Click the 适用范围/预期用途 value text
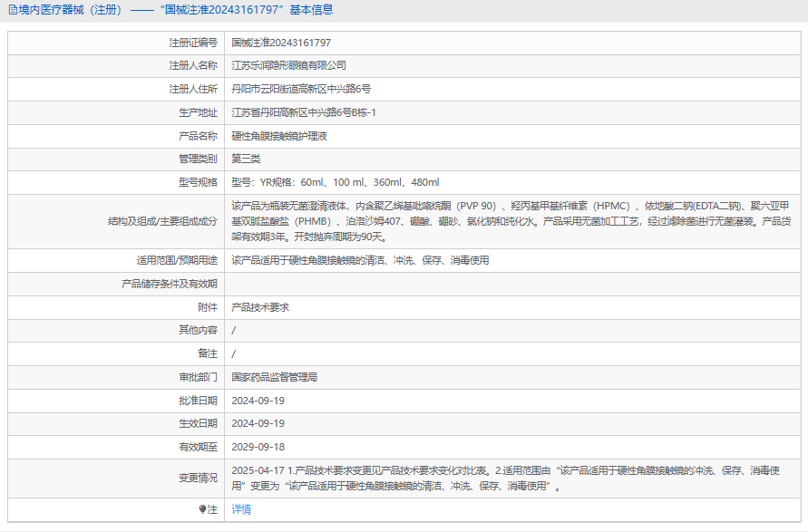 tap(360, 260)
